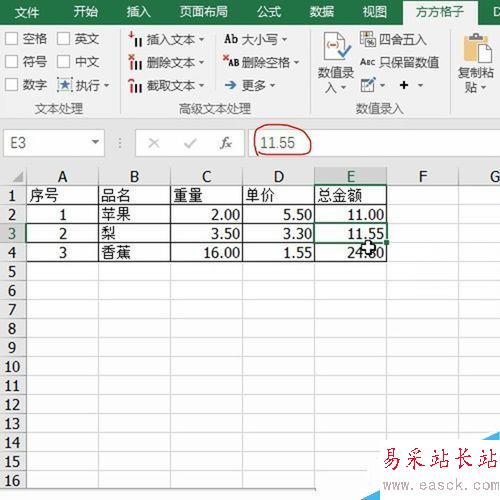500x500 pixels.
Task: Select column F header
Action: click(423, 176)
